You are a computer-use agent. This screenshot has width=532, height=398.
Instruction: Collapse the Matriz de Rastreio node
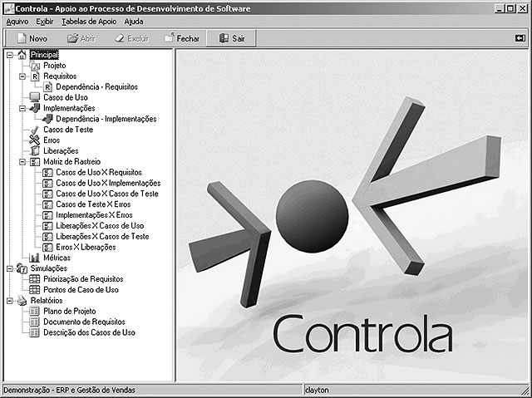22,162
